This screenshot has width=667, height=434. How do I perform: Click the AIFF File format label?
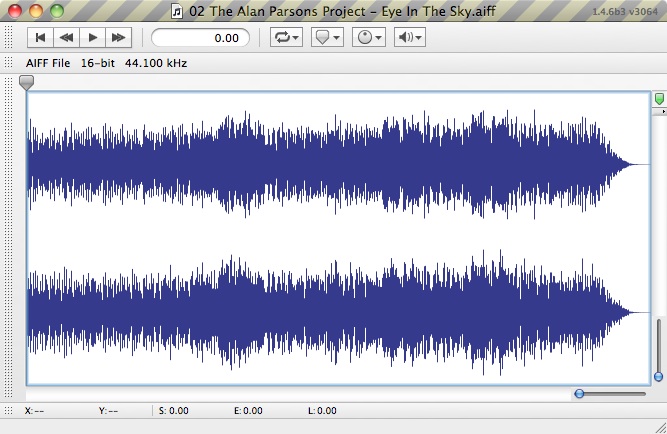pyautogui.click(x=48, y=63)
